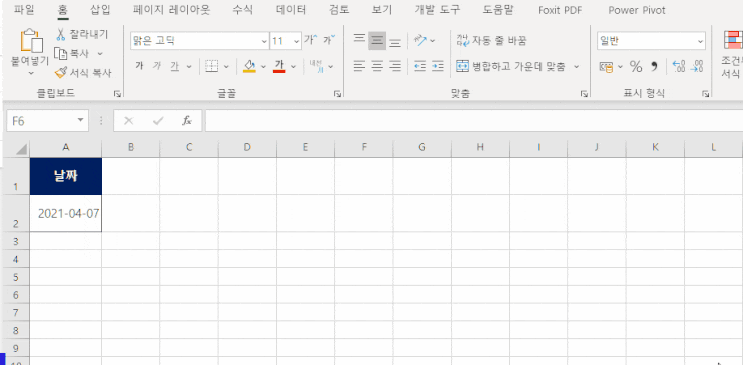Decrease font size with smaller 가 icon

pos(329,41)
